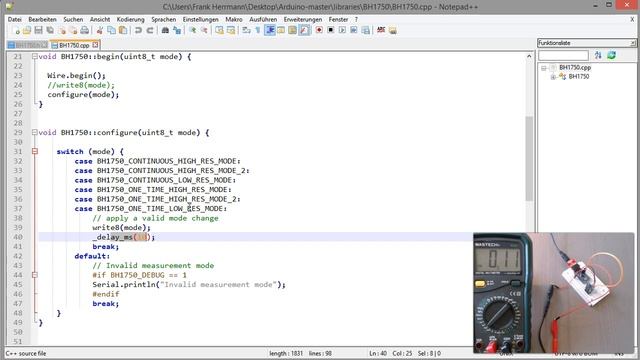This screenshot has width=640, height=360.
Task: Open the Kodierung menu
Action: pyautogui.click(x=131, y=19)
